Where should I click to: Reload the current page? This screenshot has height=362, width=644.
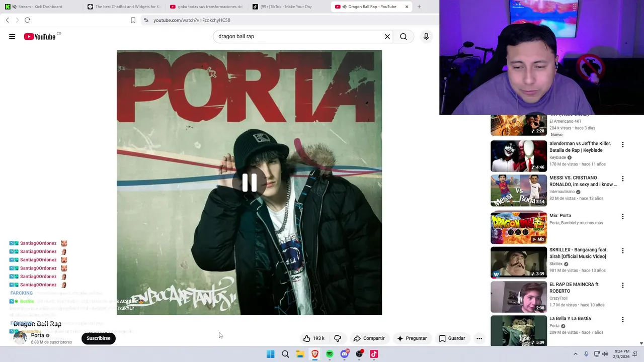click(27, 20)
